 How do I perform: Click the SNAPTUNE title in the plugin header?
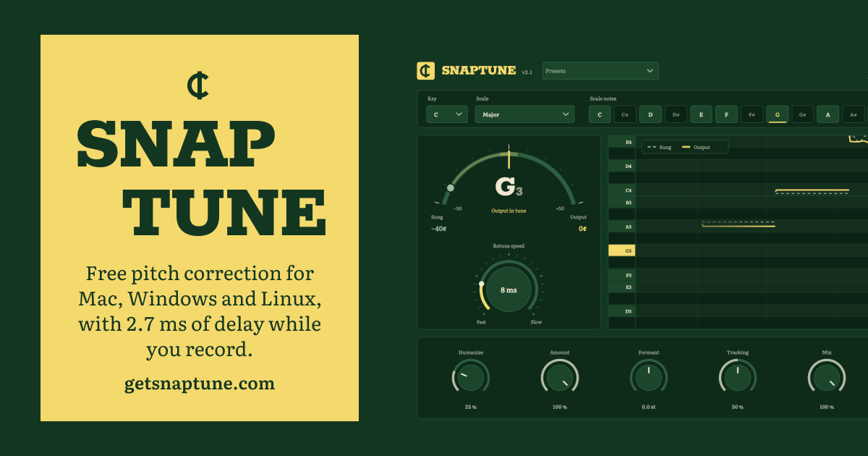479,70
